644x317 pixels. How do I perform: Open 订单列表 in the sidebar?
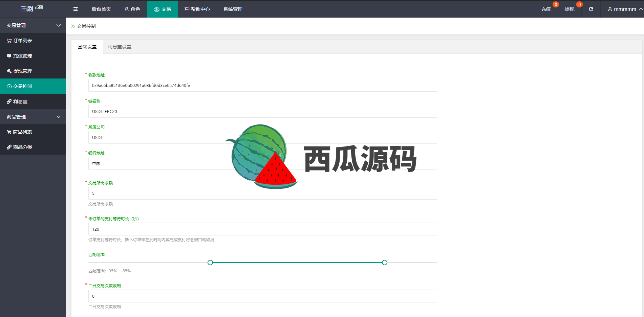(x=33, y=41)
